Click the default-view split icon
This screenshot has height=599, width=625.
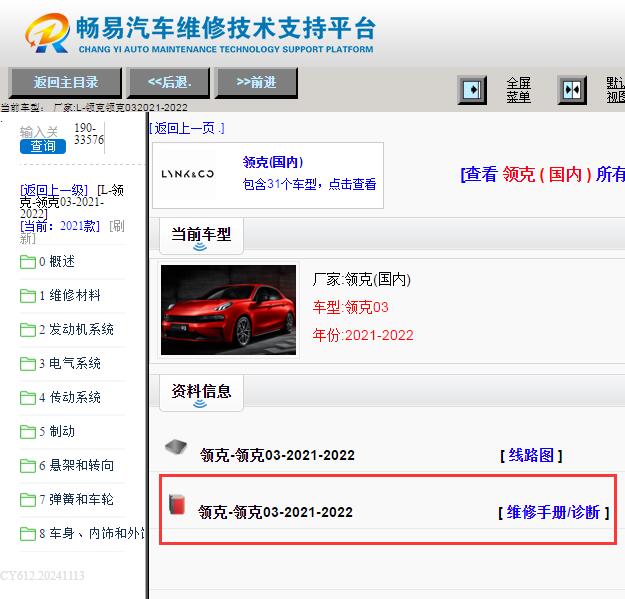[572, 90]
